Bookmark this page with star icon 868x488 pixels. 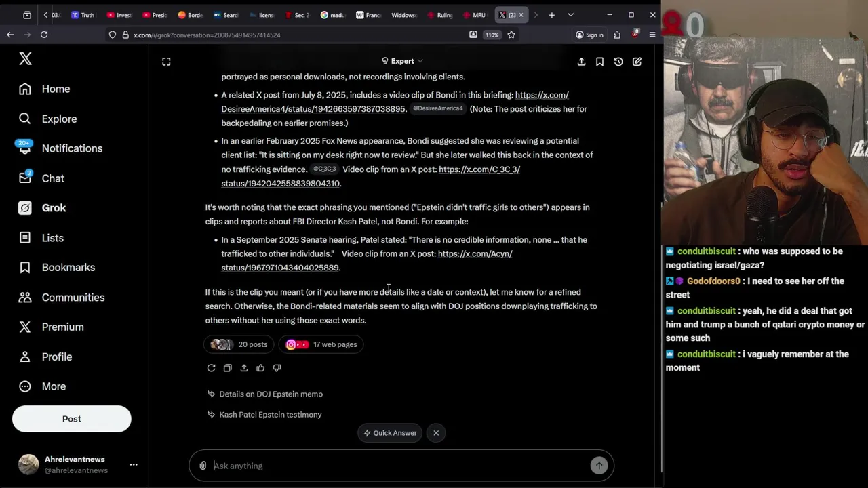(511, 35)
